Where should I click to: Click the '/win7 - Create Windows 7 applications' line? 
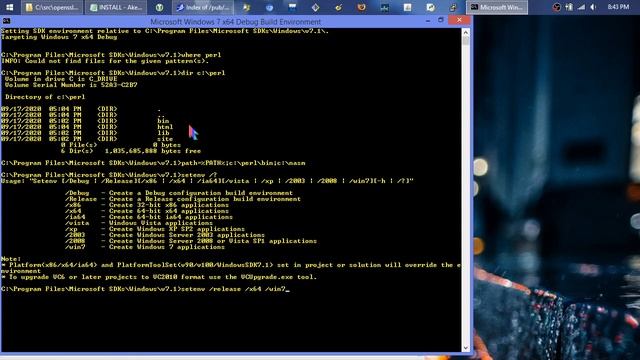pos(145,247)
